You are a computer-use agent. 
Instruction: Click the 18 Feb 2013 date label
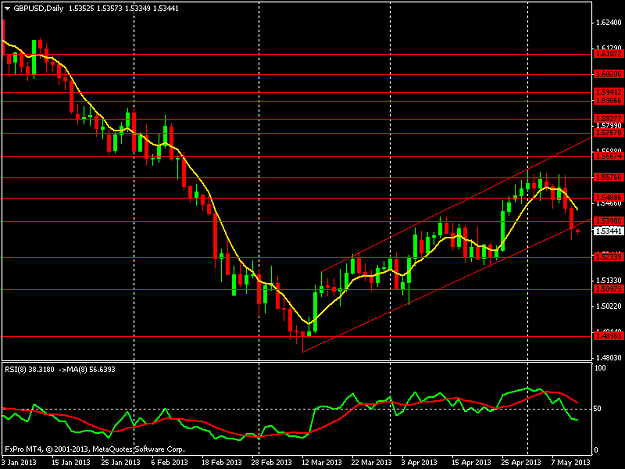coord(222,462)
